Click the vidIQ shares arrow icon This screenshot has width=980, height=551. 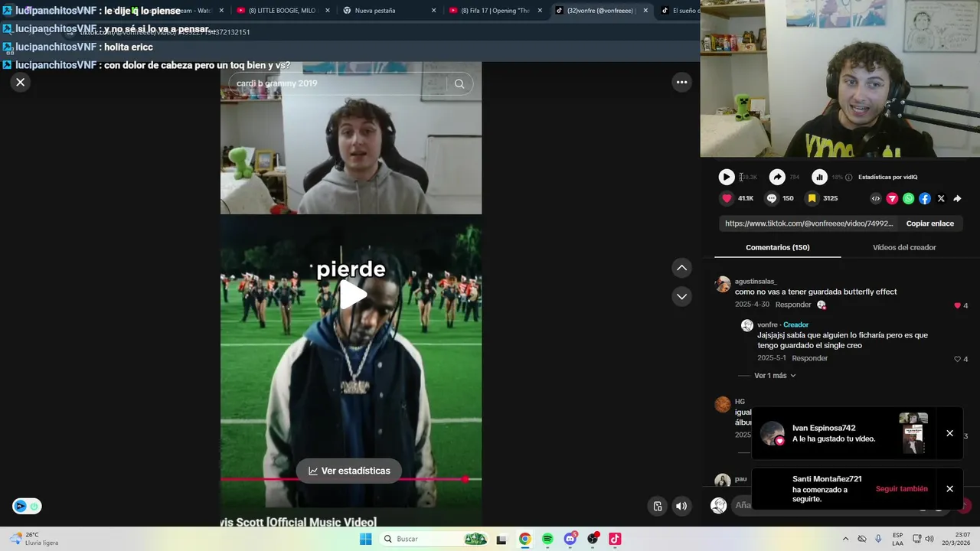click(777, 177)
